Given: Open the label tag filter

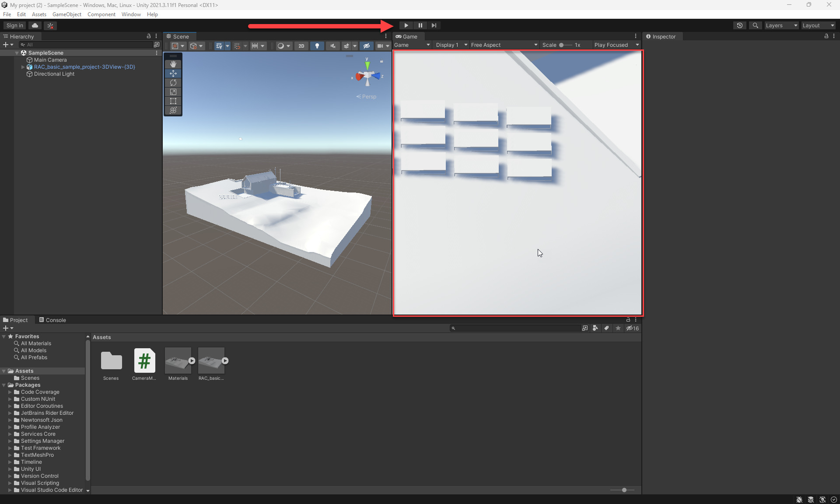Looking at the screenshot, I should click(x=606, y=328).
